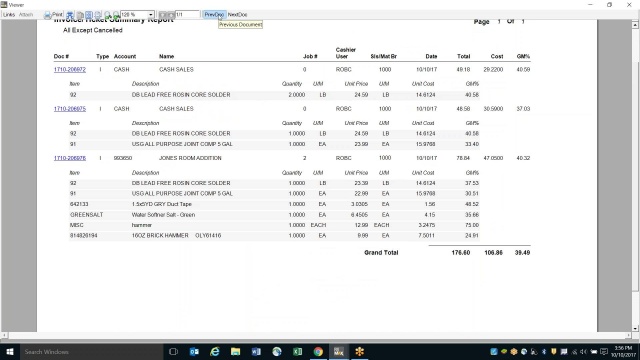Viewport: 640px width, 360px height.
Task: Click the MISC item code
Action: click(x=76, y=225)
